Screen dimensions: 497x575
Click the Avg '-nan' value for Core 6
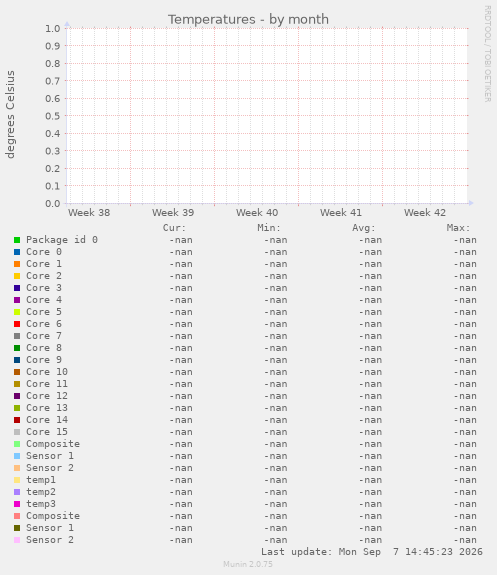(370, 324)
